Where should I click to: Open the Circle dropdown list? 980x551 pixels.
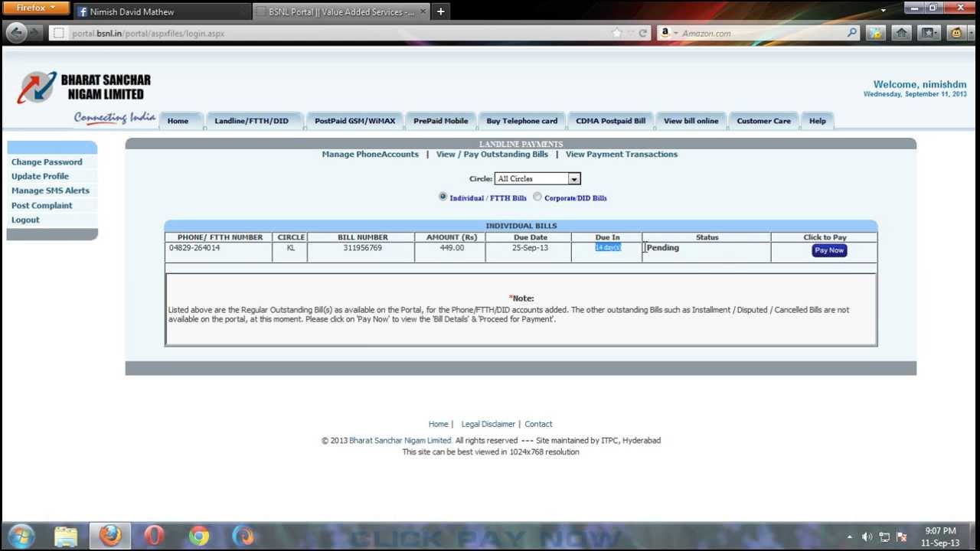click(x=537, y=178)
